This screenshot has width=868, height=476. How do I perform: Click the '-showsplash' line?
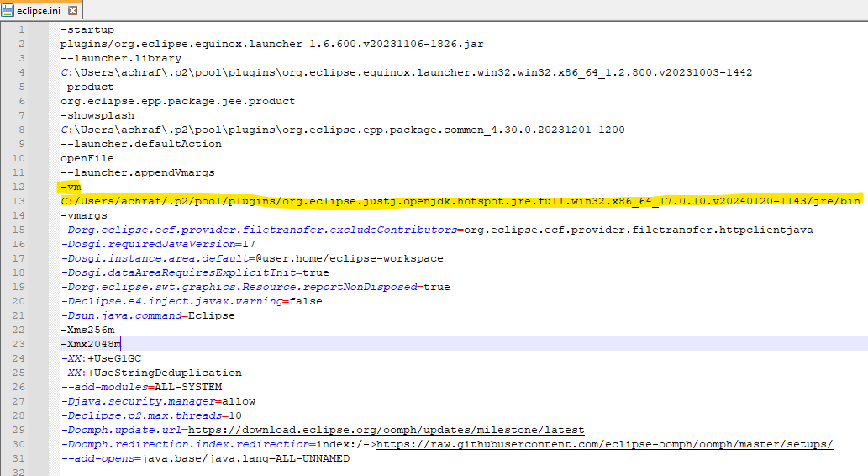pyautogui.click(x=97, y=115)
